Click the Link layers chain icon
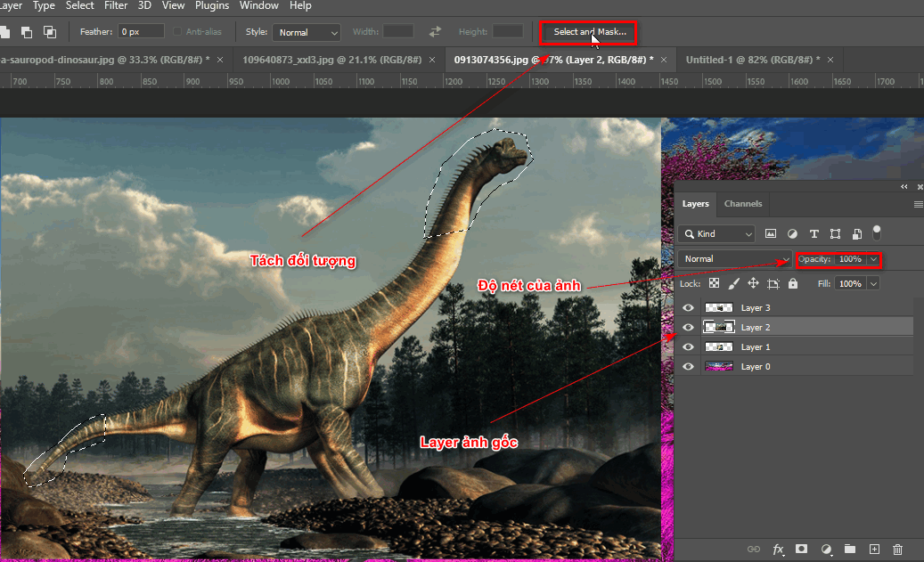Viewport: 924px width, 562px height. coord(754,550)
